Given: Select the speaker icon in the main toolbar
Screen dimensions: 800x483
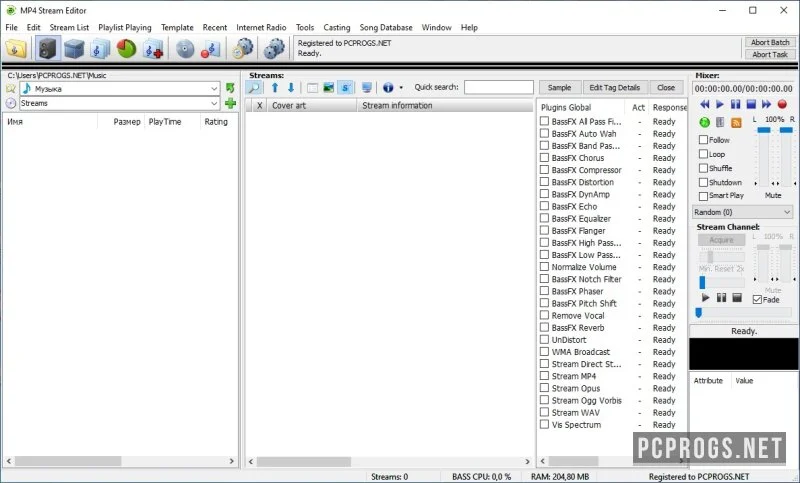Looking at the screenshot, I should point(47,49).
